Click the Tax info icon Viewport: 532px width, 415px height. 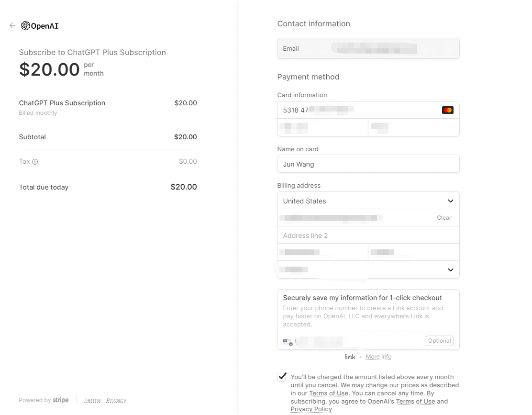pyautogui.click(x=35, y=162)
